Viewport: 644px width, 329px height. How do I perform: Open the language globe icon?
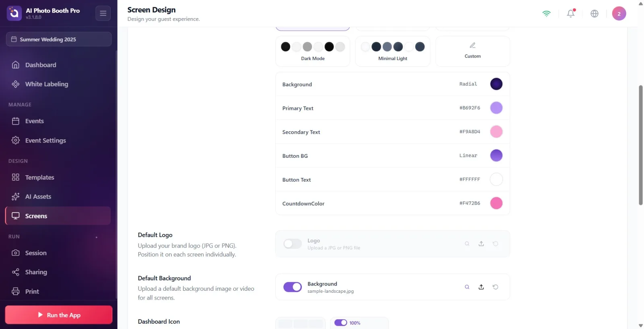[x=594, y=14]
